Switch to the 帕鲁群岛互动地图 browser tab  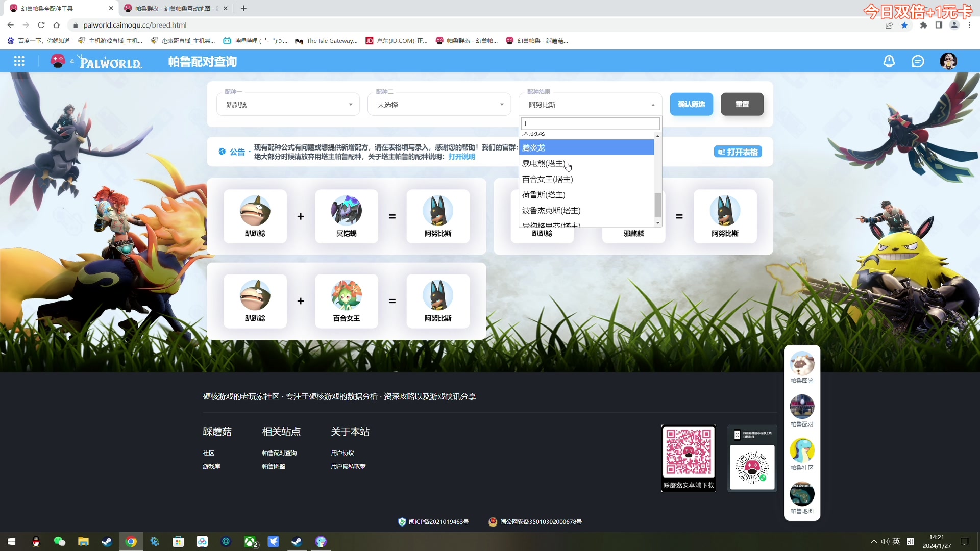click(x=174, y=8)
